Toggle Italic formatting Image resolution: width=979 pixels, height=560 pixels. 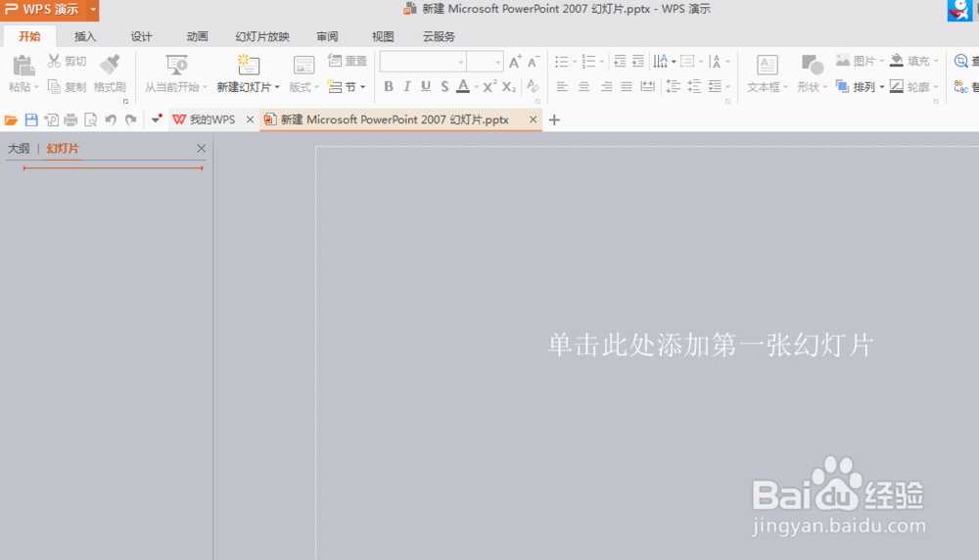point(407,86)
